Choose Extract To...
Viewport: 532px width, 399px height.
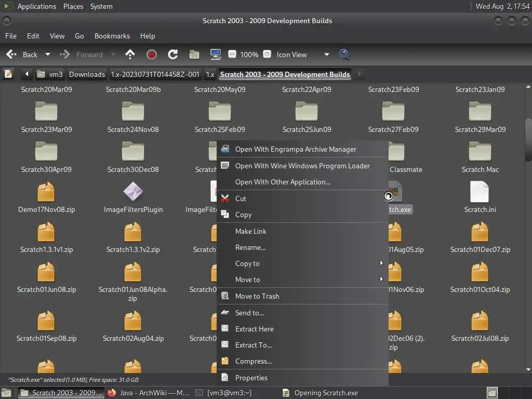pos(303,345)
